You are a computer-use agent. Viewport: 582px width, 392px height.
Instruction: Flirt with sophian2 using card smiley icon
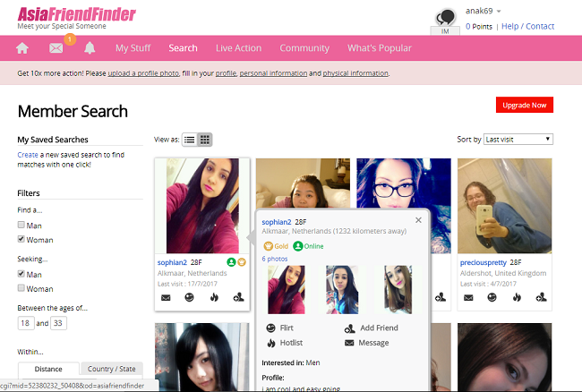[189, 297]
